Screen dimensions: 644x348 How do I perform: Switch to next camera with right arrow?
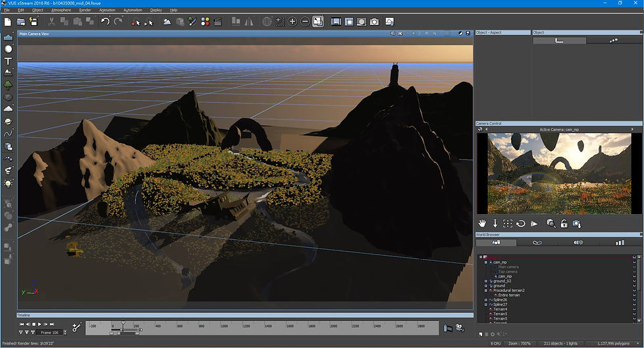(x=632, y=129)
